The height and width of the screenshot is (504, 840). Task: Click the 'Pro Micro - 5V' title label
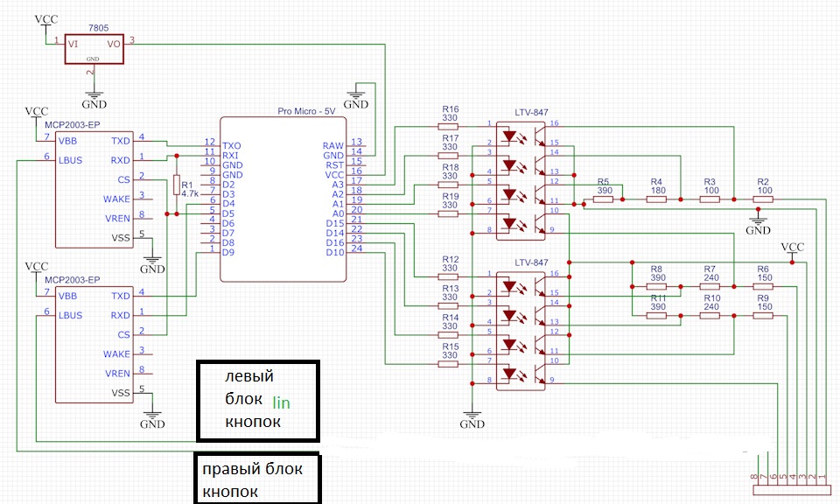tap(306, 111)
